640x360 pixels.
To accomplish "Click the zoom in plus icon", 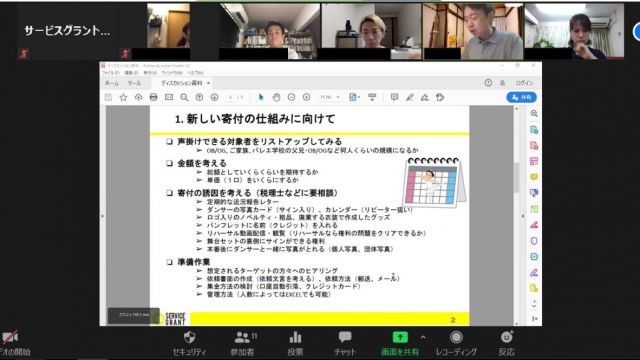I will 307,97.
